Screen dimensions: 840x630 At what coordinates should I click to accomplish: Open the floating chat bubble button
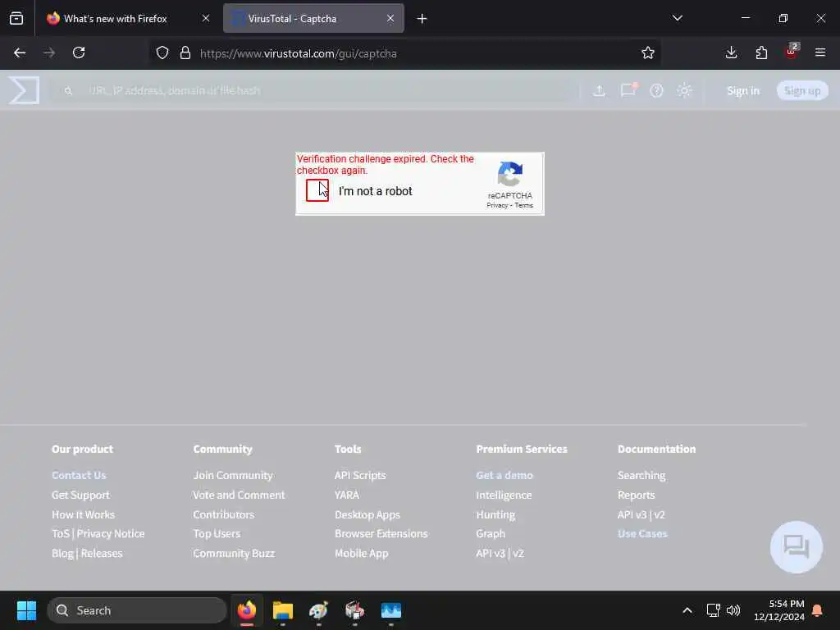coord(796,547)
